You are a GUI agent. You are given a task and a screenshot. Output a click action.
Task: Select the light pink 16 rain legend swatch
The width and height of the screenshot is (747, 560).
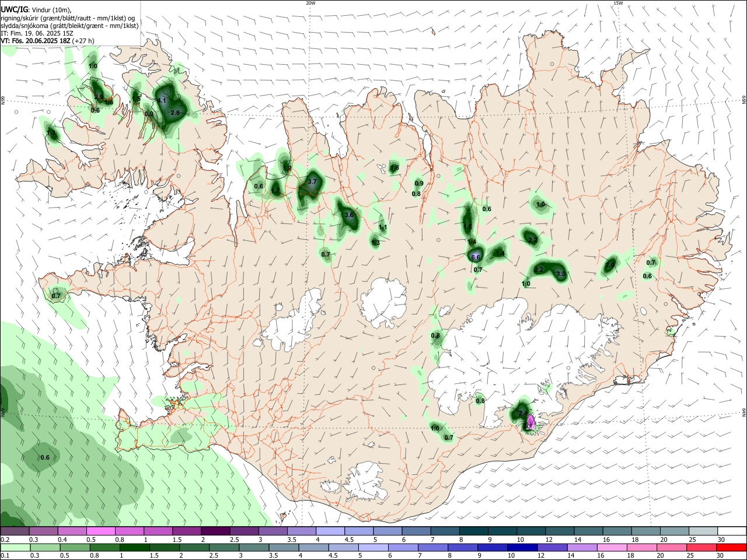(612, 547)
